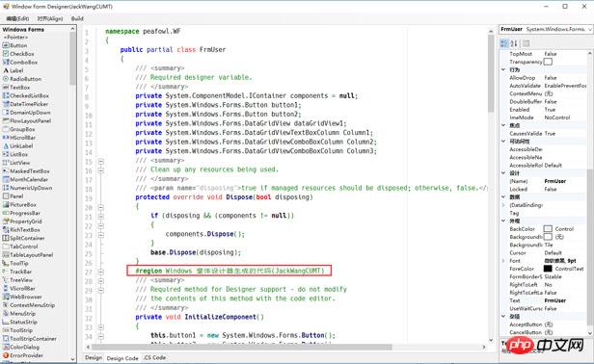Screen dimensions: 594x364
Task: Expand the Font property
Action: (503, 261)
